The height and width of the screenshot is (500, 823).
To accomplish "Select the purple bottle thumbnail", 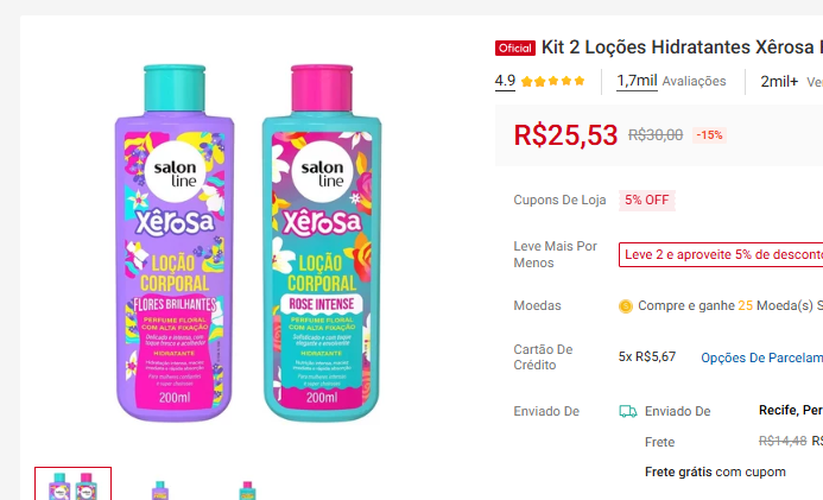I will (160, 489).
